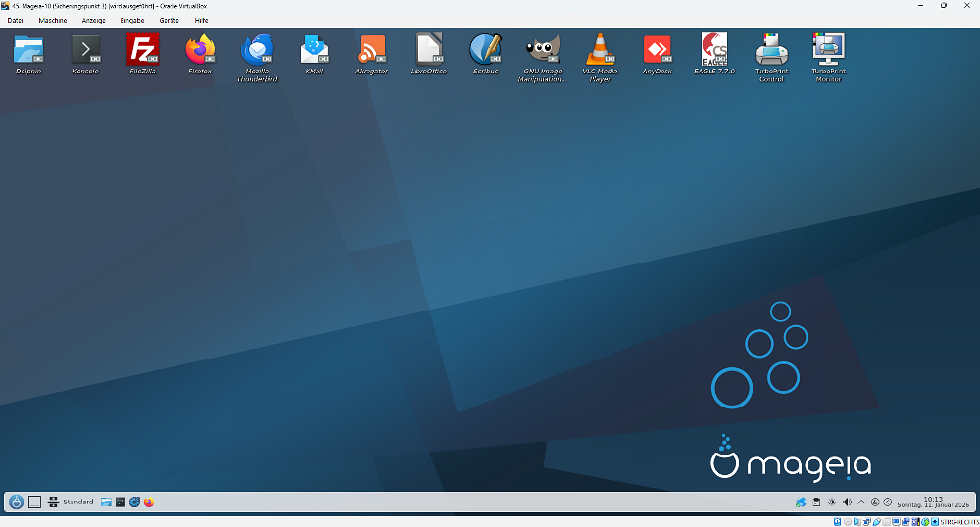Open the VirtualBox Maschine menu
This screenshot has width=980, height=527.
(53, 20)
